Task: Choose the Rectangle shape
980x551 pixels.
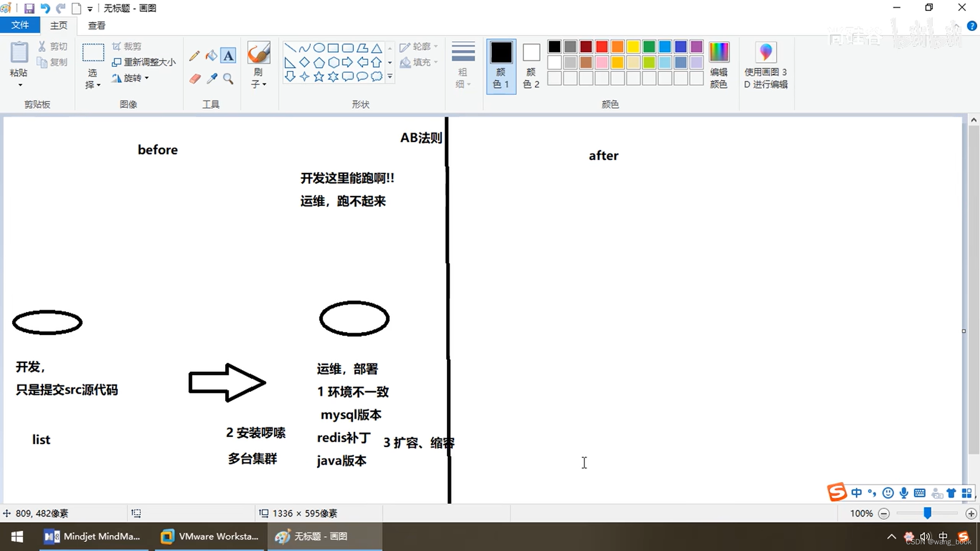Action: click(x=333, y=48)
